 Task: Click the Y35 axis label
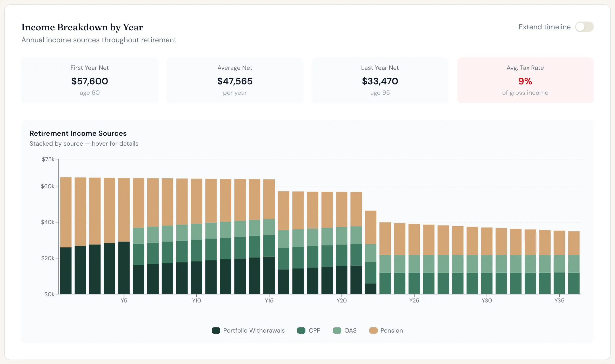pos(559,301)
